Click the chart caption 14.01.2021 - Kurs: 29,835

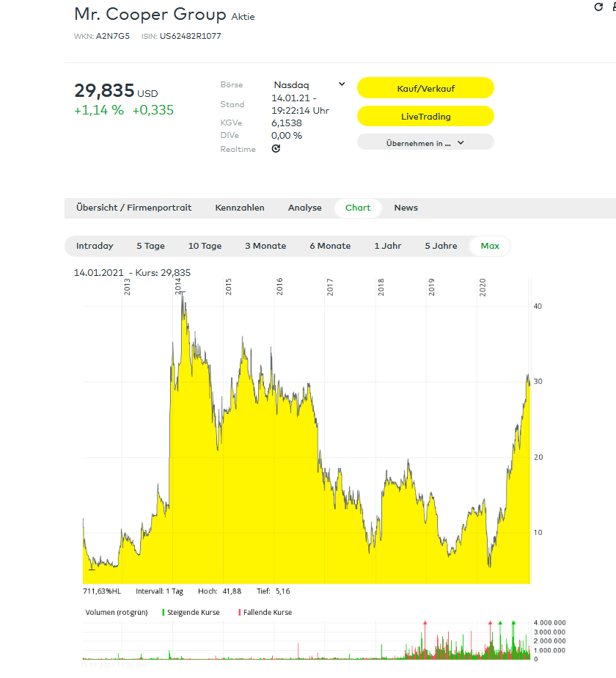click(132, 273)
